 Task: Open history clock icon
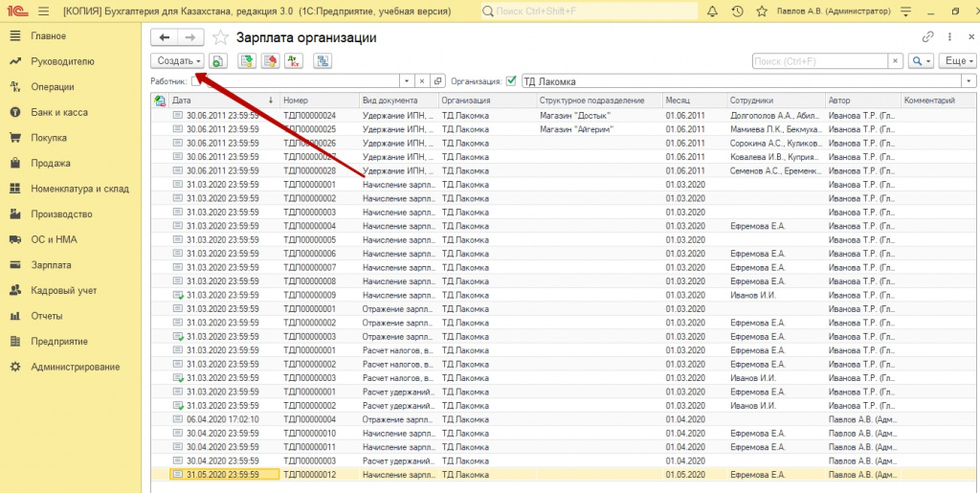[x=738, y=11]
